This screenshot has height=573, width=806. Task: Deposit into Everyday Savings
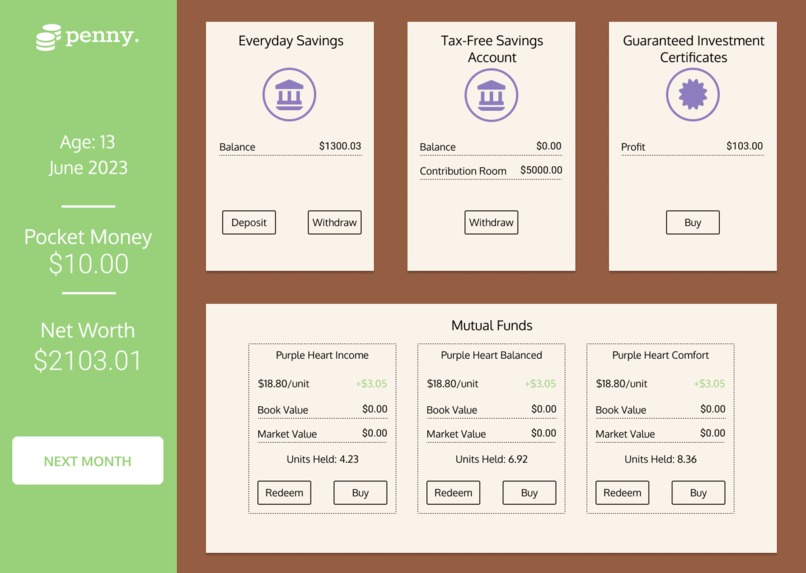[x=249, y=223]
